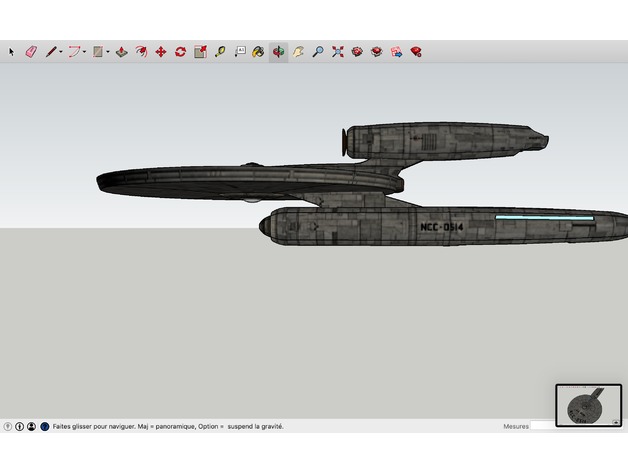
Task: Pick the pink Eraser tool
Action: click(31, 52)
